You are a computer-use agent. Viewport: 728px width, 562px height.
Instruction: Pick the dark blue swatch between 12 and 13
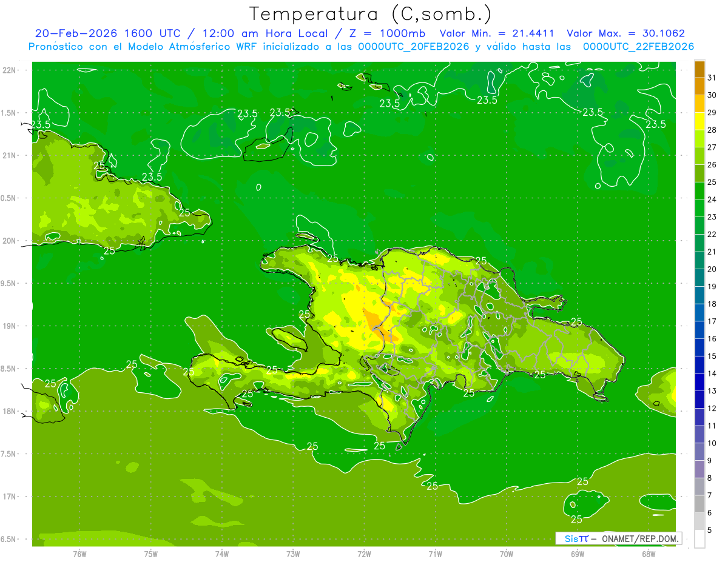699,400
